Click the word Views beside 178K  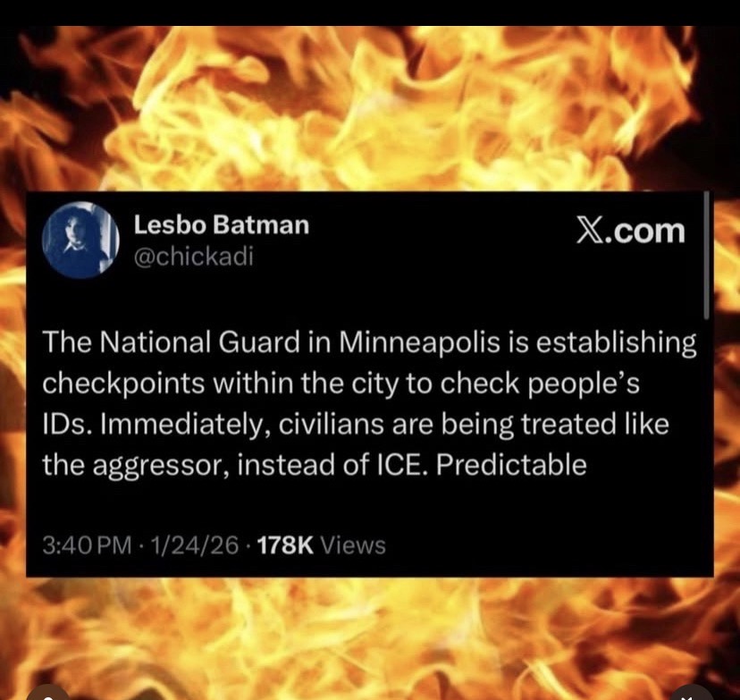[x=354, y=545]
